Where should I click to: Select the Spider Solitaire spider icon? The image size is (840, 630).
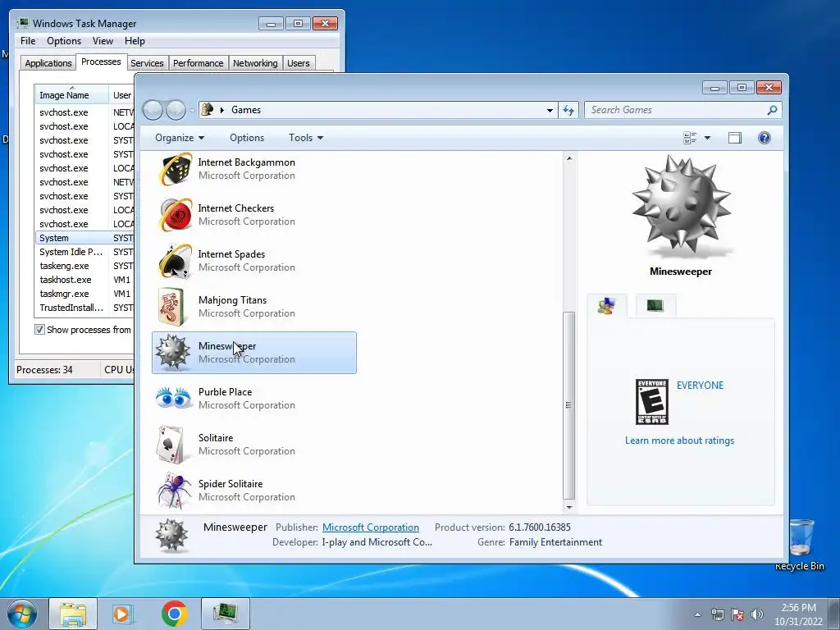pyautogui.click(x=174, y=491)
